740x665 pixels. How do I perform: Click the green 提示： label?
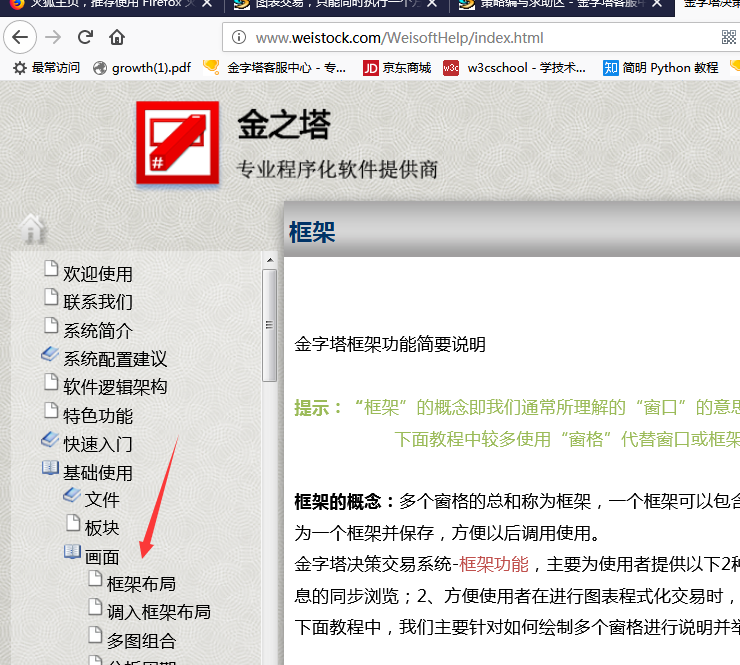click(319, 408)
